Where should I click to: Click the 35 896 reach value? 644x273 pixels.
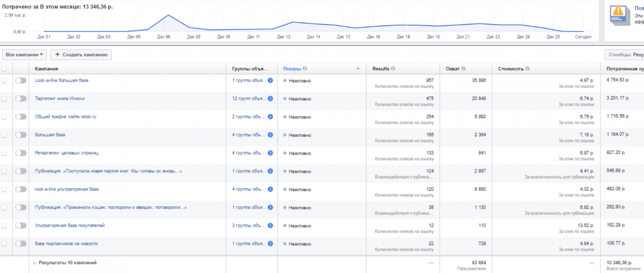(x=479, y=80)
